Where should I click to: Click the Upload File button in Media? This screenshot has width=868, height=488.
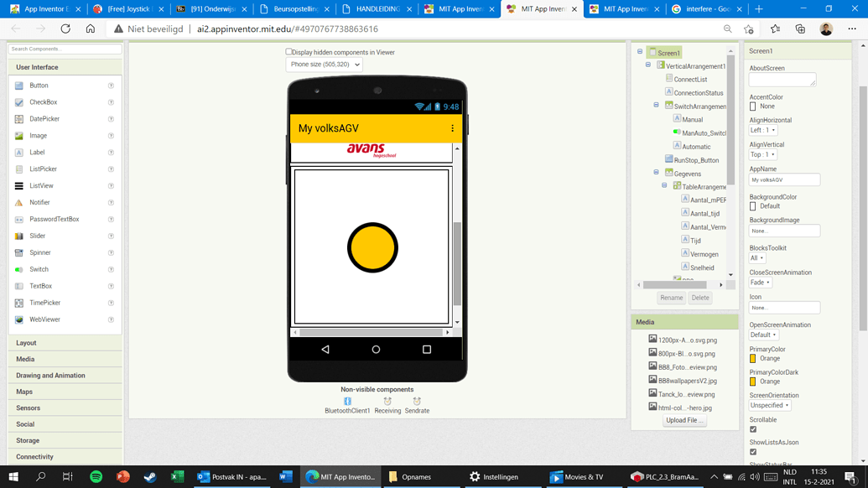point(684,420)
